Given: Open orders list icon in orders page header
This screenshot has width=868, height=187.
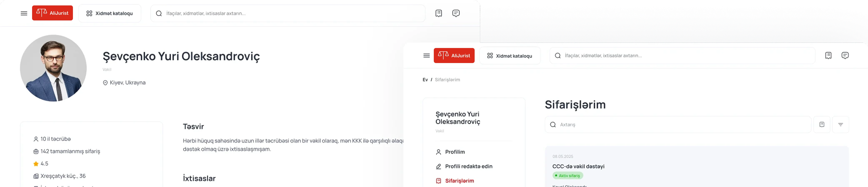Looking at the screenshot, I should 828,55.
